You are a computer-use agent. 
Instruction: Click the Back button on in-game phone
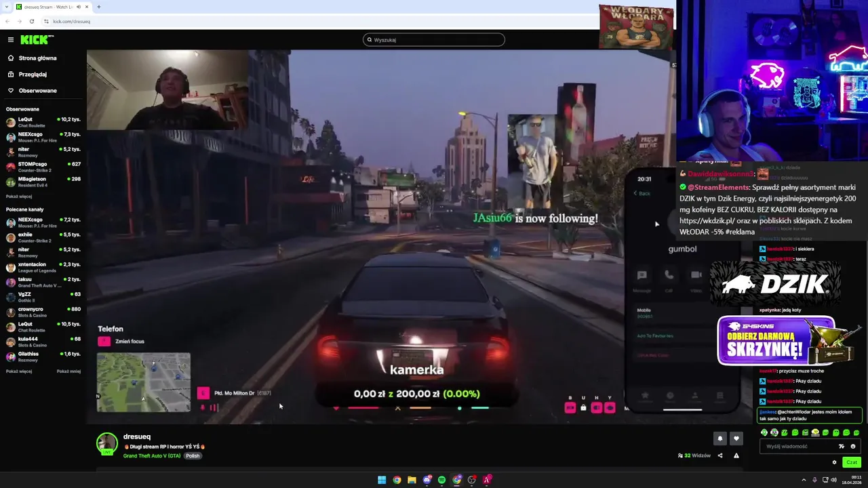point(642,193)
